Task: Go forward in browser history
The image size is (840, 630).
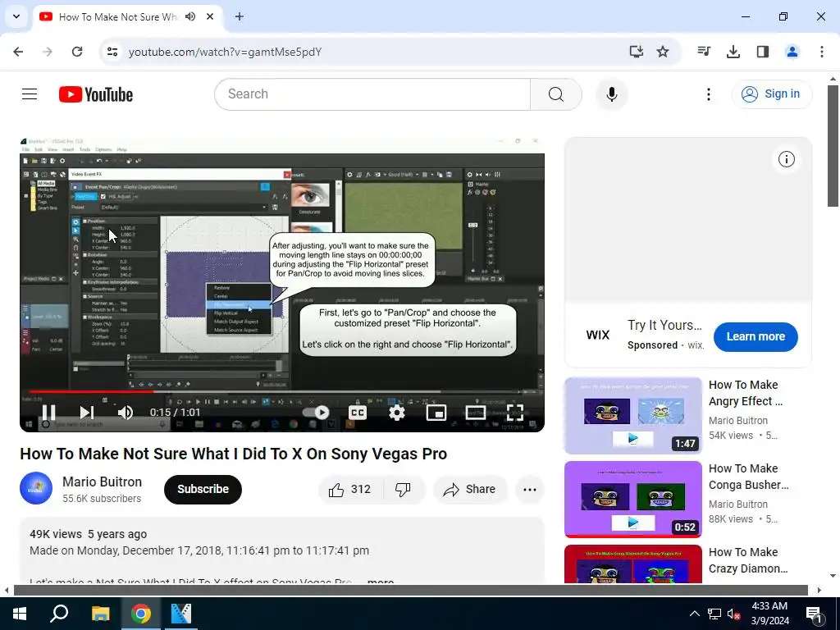Action: click(48, 52)
